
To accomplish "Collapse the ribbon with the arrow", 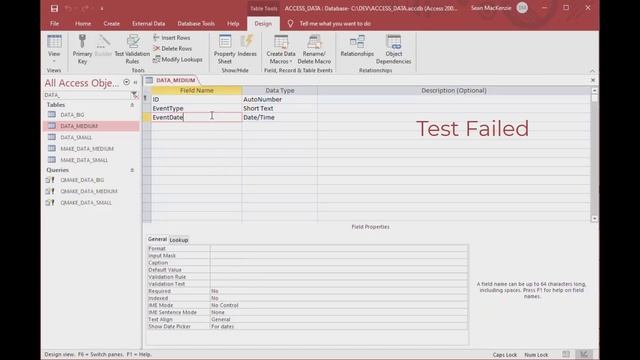I will (x=592, y=71).
